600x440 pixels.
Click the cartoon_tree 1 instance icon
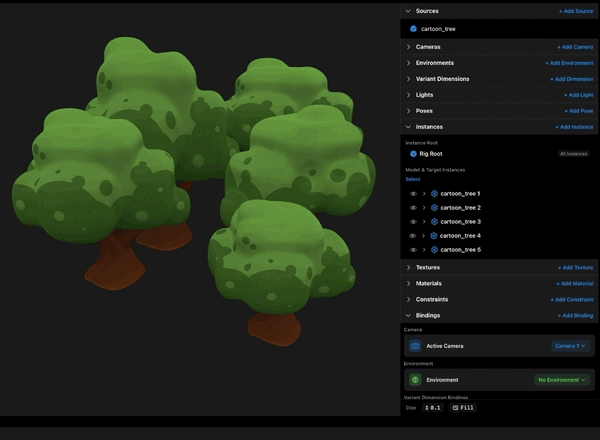pyautogui.click(x=434, y=194)
